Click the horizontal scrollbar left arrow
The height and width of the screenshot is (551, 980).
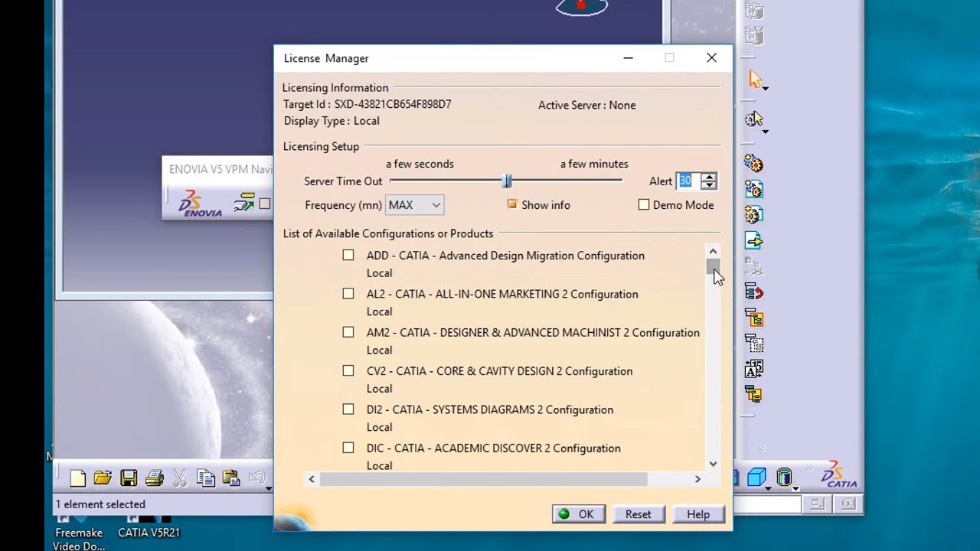point(312,479)
